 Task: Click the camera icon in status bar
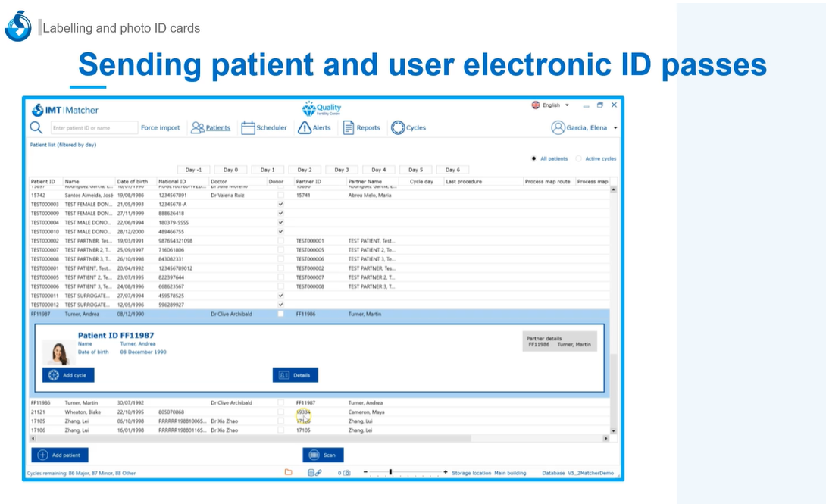(346, 473)
